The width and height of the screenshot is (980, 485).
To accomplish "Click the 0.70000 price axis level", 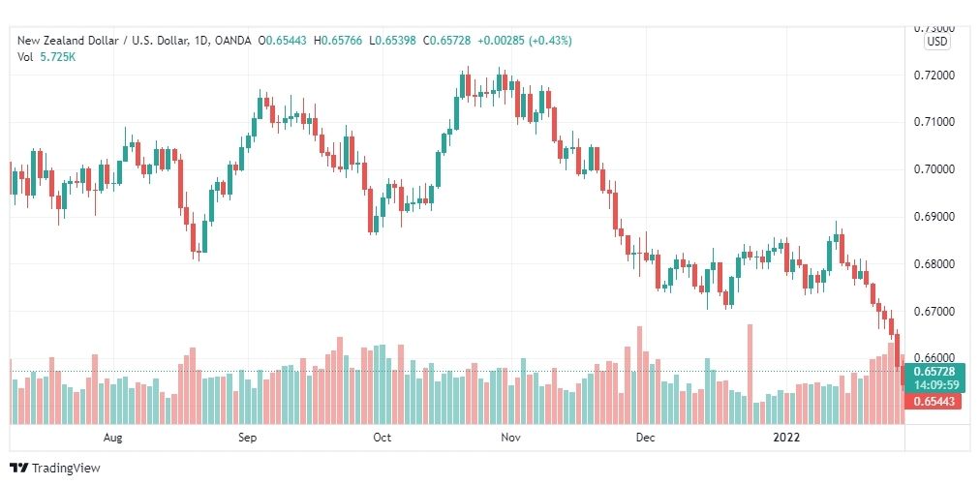I will coord(935,169).
